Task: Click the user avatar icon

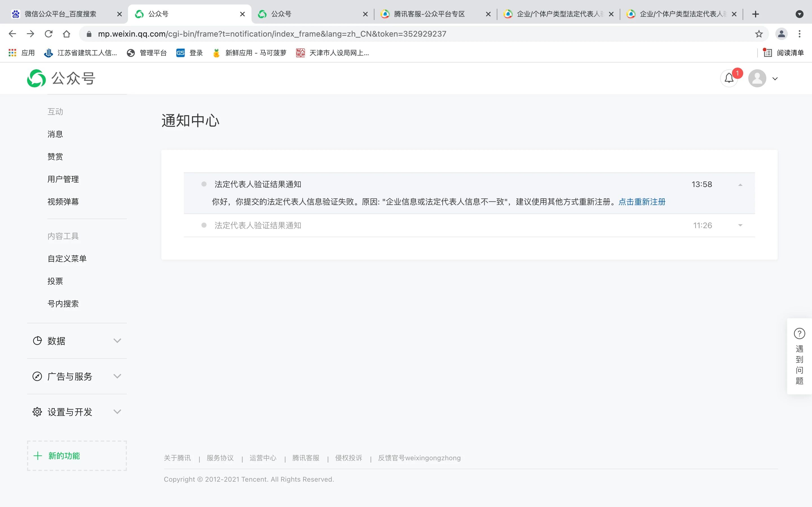Action: click(x=757, y=79)
